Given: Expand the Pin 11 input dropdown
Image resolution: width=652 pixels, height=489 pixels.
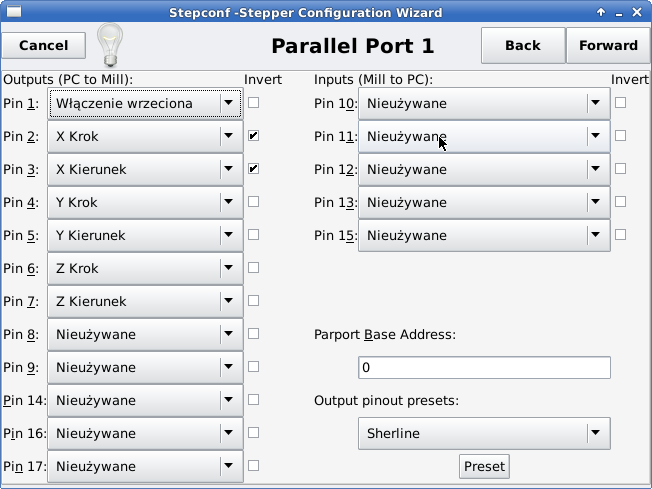Looking at the screenshot, I should (x=484, y=136).
